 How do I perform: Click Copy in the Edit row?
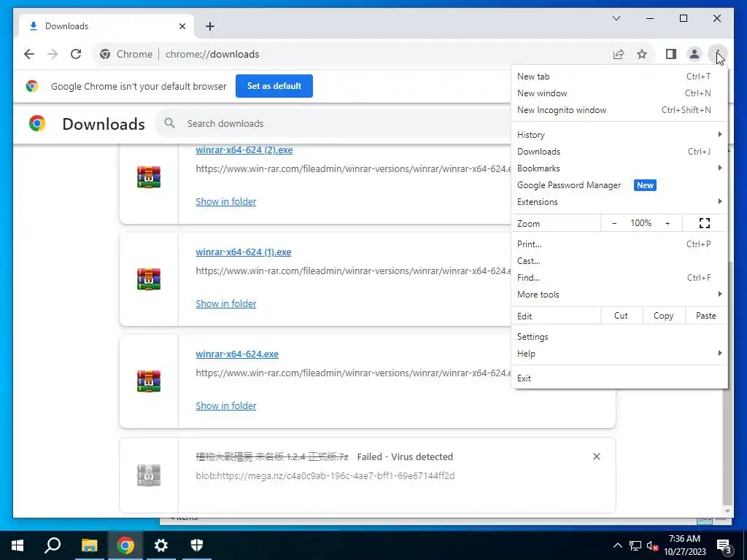coord(663,316)
